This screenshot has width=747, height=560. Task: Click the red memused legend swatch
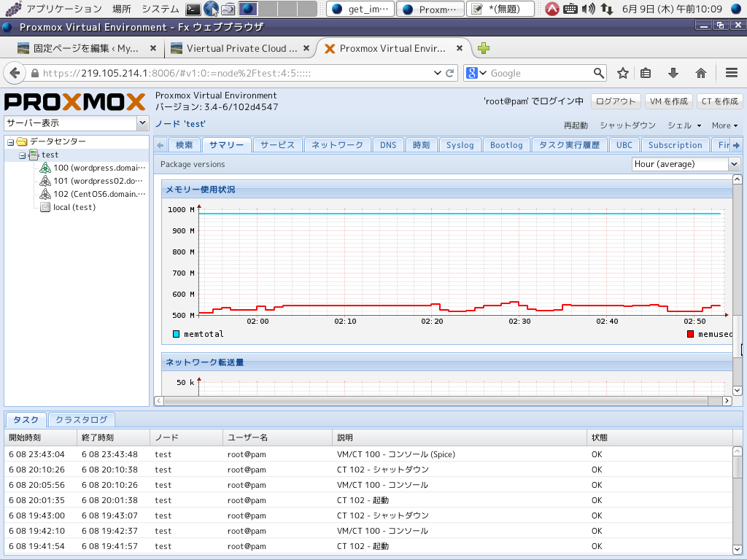pos(690,334)
